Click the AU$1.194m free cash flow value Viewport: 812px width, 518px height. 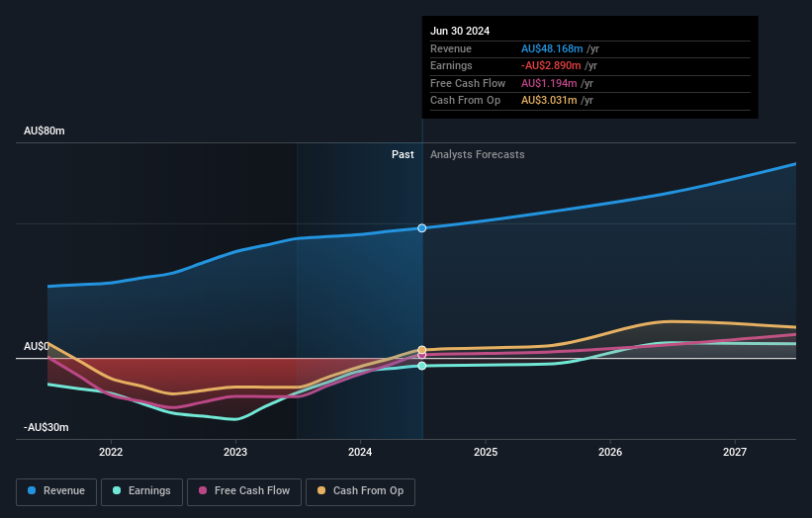tap(549, 83)
